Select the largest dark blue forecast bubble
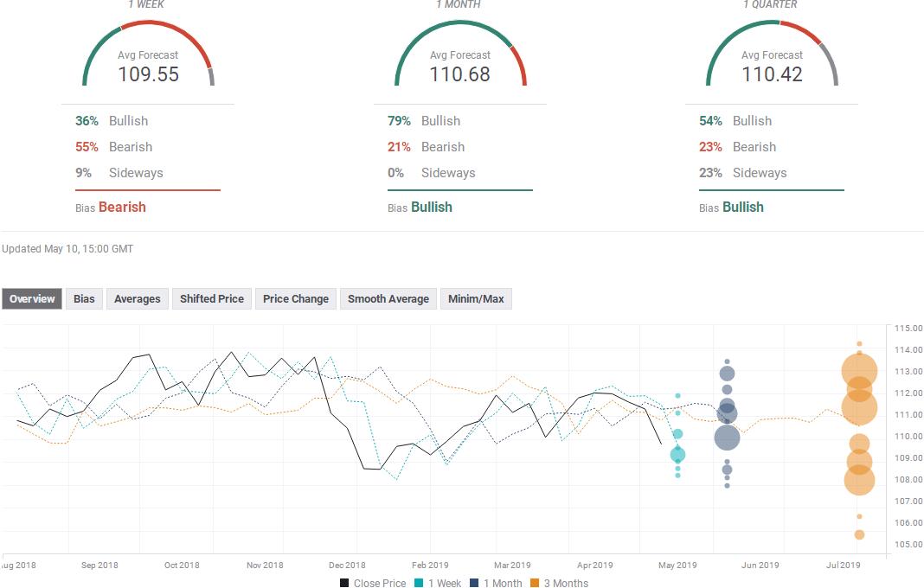The width and height of the screenshot is (924, 588). click(727, 438)
